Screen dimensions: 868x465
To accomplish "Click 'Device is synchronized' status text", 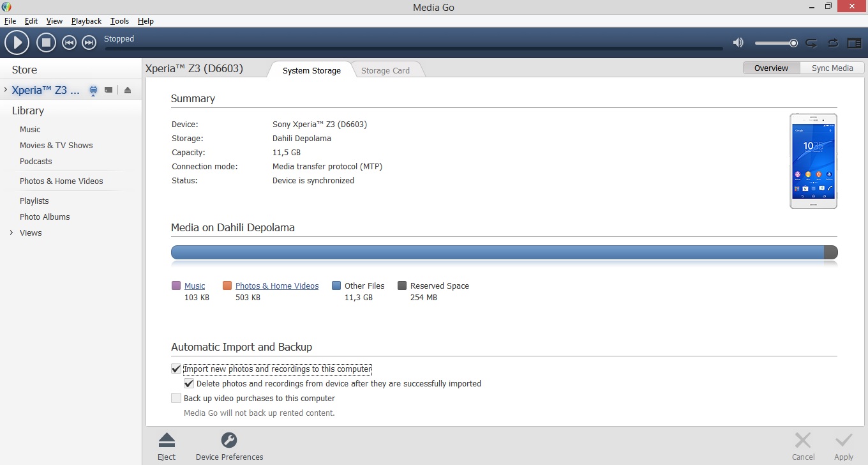I will click(313, 180).
